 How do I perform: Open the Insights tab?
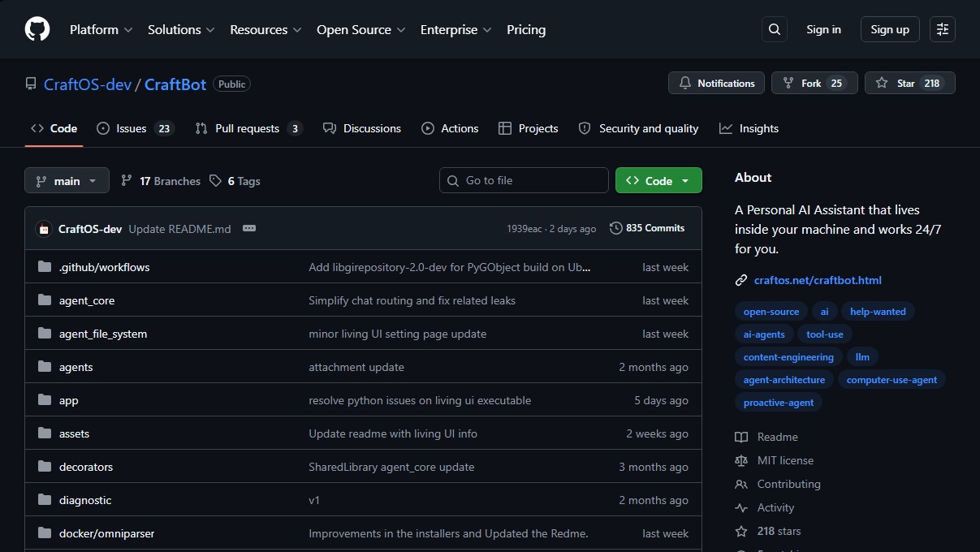pos(749,128)
